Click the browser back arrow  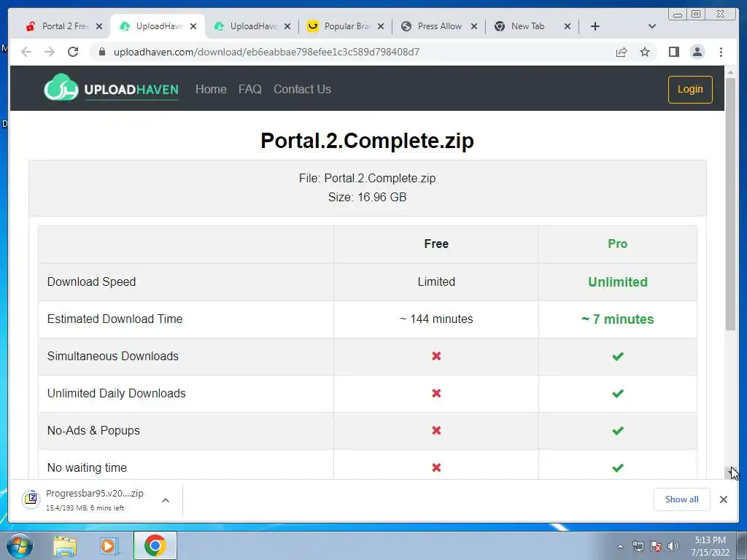26,52
